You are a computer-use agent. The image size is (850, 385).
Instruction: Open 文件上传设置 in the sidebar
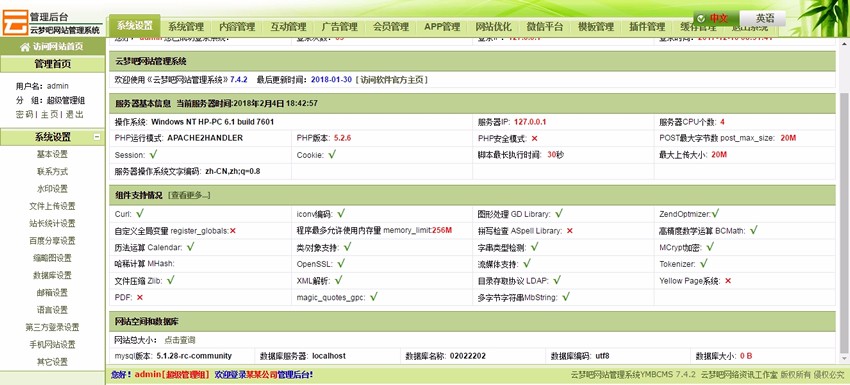point(52,207)
